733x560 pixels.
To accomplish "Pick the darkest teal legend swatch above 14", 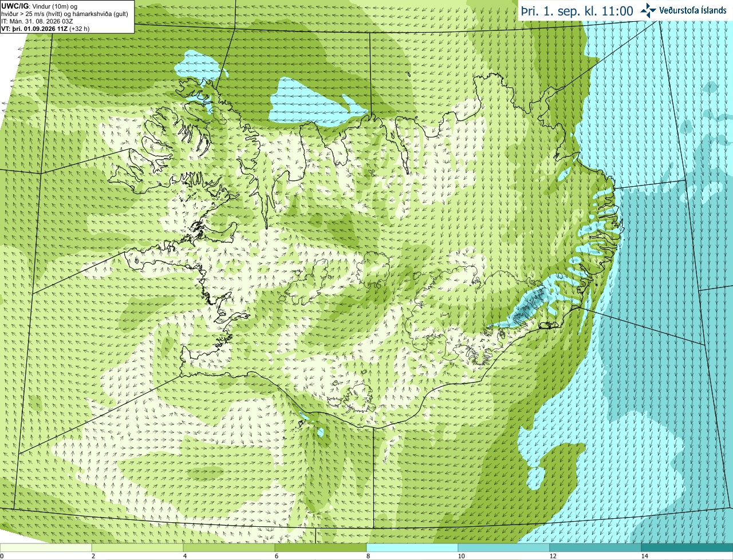I will 687,548.
